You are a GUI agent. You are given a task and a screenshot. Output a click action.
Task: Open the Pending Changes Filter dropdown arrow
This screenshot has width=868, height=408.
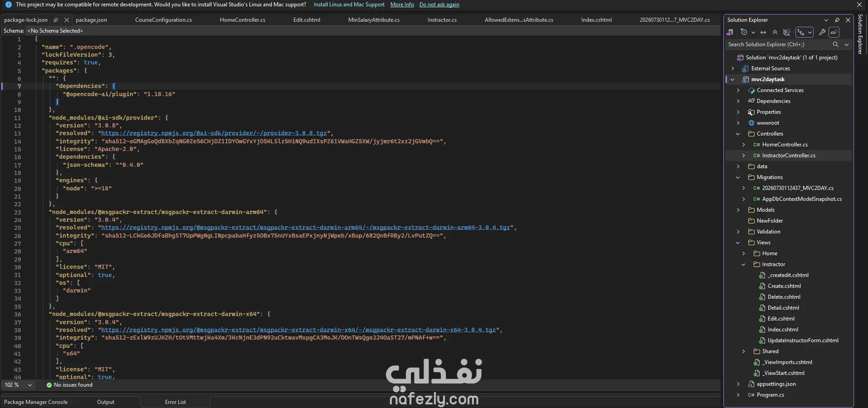753,32
